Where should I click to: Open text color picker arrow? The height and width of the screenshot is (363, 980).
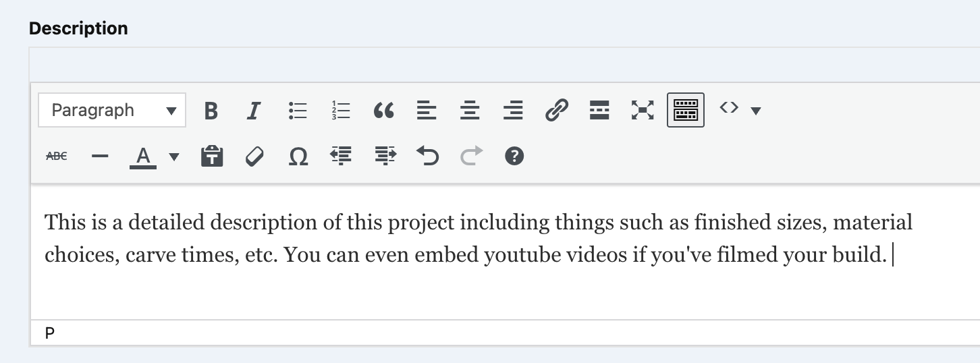[174, 157]
